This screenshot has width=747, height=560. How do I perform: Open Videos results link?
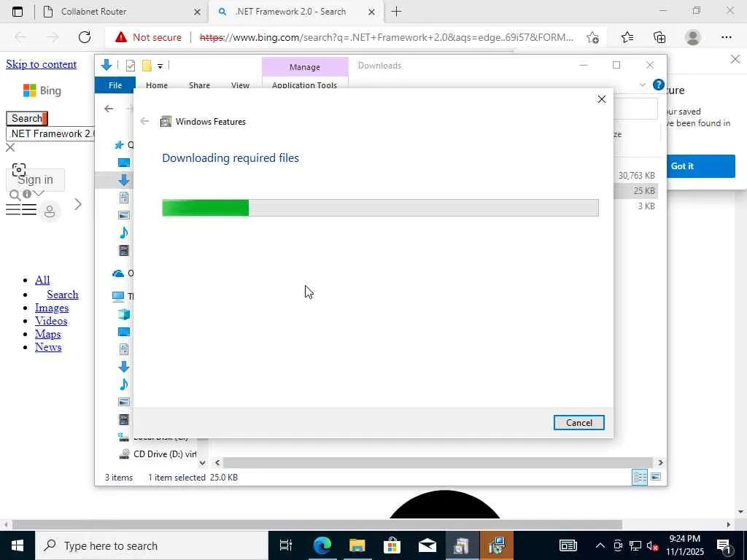[x=51, y=321]
